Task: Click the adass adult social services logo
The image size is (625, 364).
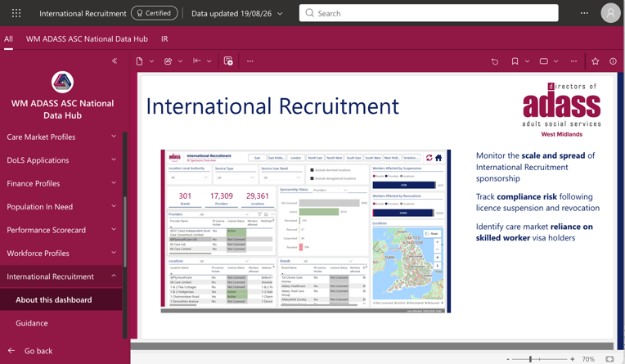Action: click(x=561, y=110)
